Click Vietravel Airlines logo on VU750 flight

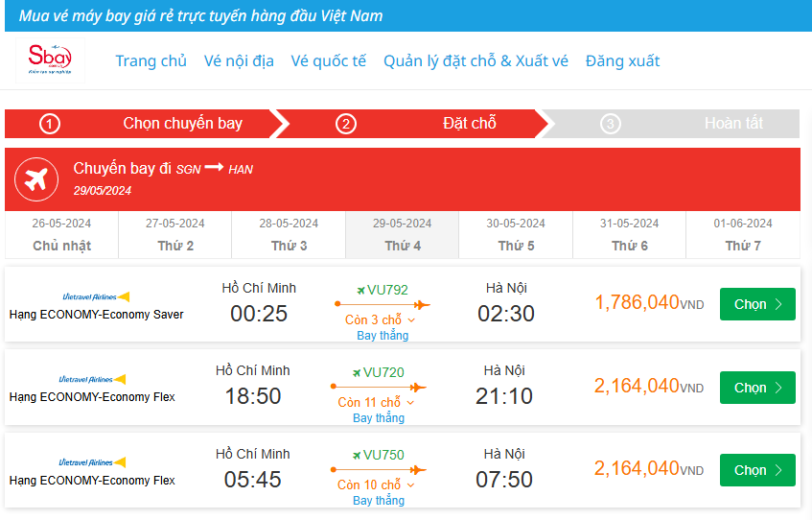[x=93, y=462]
